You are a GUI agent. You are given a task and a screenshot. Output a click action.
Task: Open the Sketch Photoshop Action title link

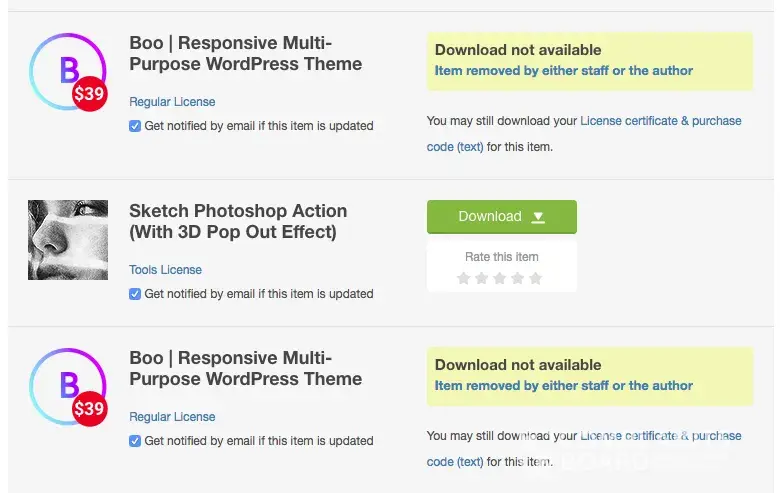click(x=238, y=222)
